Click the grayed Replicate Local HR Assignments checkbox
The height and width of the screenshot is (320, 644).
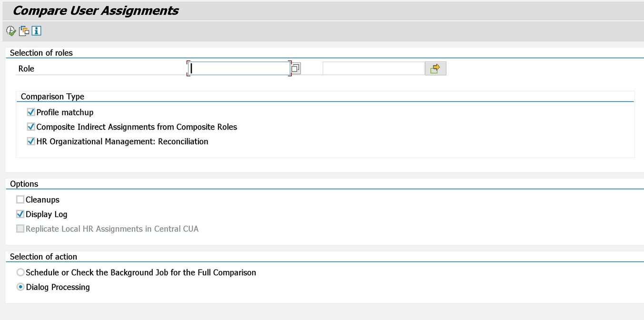[20, 229]
